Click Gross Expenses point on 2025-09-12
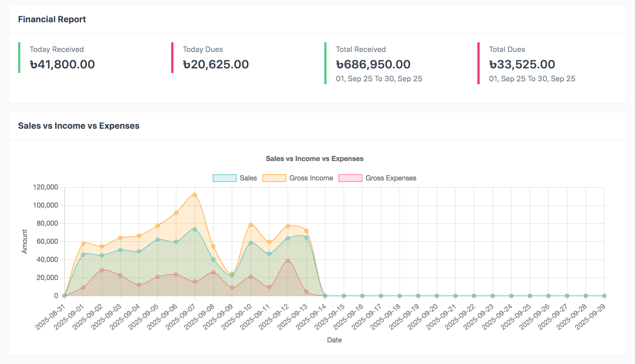The height and width of the screenshot is (364, 635). (288, 261)
